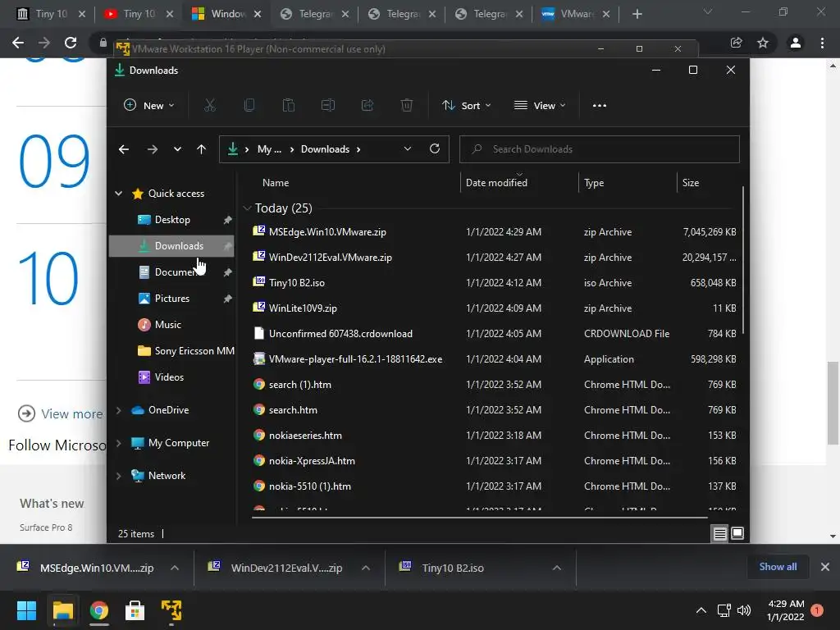
Task: Expand the Network tree node
Action: click(118, 476)
